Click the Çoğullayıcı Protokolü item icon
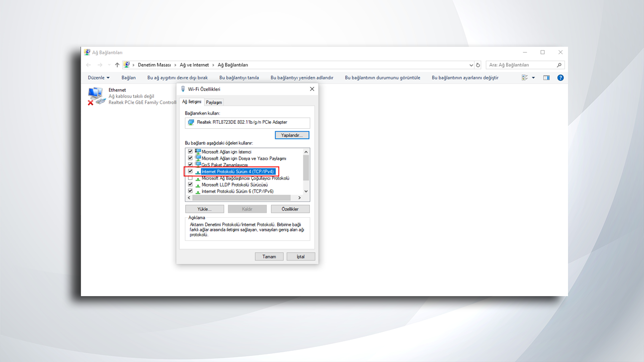Viewport: 644px width, 362px height. tap(198, 178)
